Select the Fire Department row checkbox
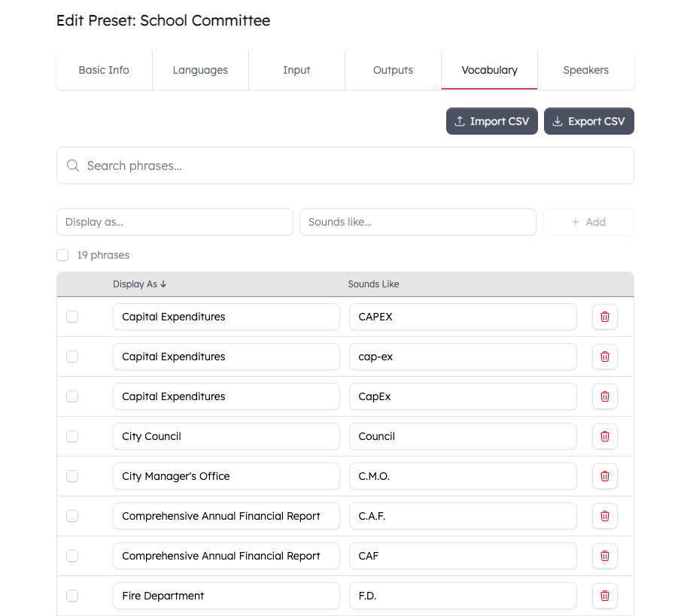The width and height of the screenshot is (693, 616). coord(72,596)
